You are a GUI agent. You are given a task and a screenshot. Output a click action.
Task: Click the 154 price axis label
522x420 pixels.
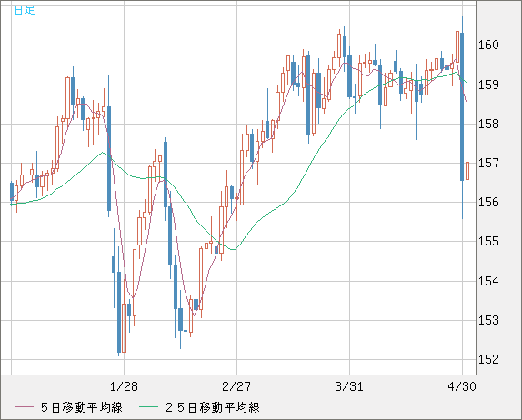point(488,281)
